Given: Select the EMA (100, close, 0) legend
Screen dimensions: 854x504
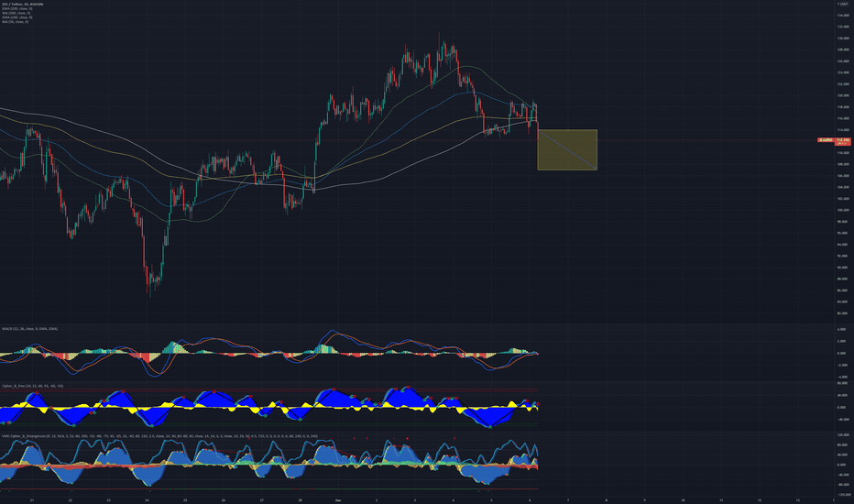Looking at the screenshot, I should click(x=16, y=17).
